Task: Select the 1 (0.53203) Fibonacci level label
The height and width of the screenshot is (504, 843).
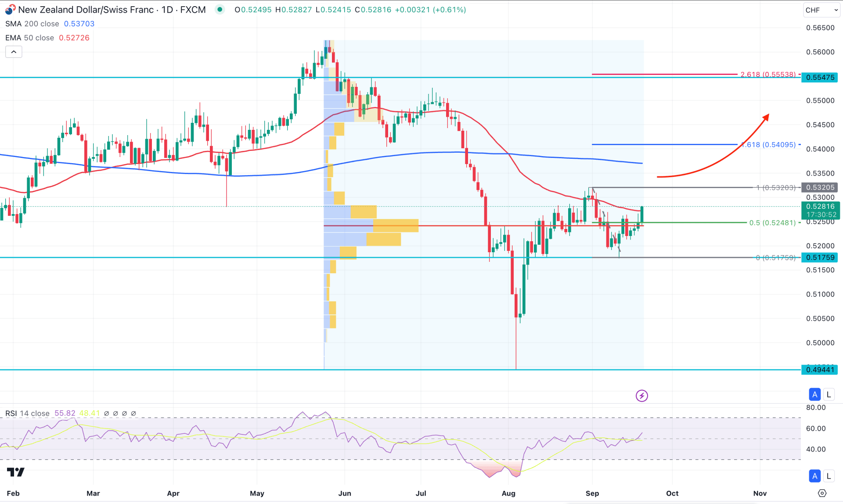Action: coord(775,188)
